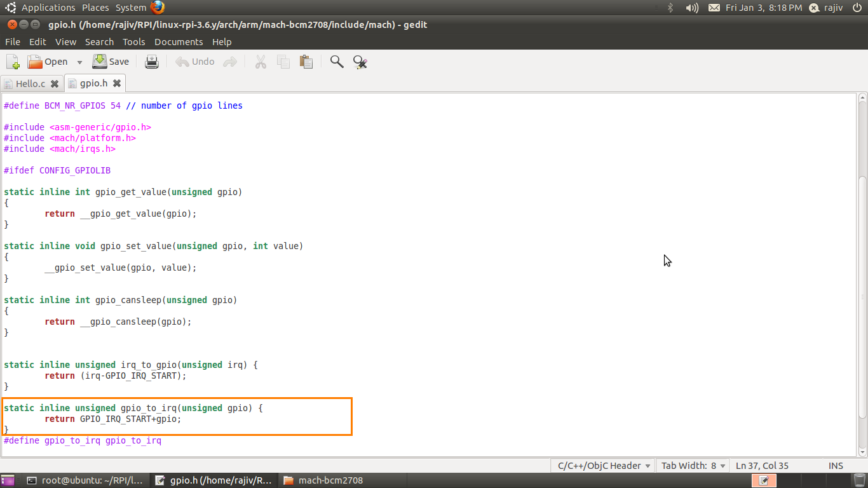
Task: Save the gpio.h file
Action: click(110, 61)
